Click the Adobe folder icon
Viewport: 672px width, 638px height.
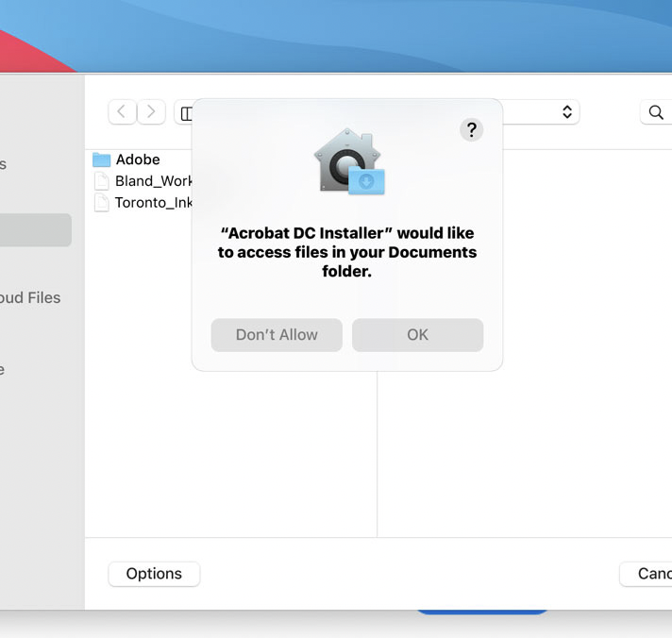102,159
